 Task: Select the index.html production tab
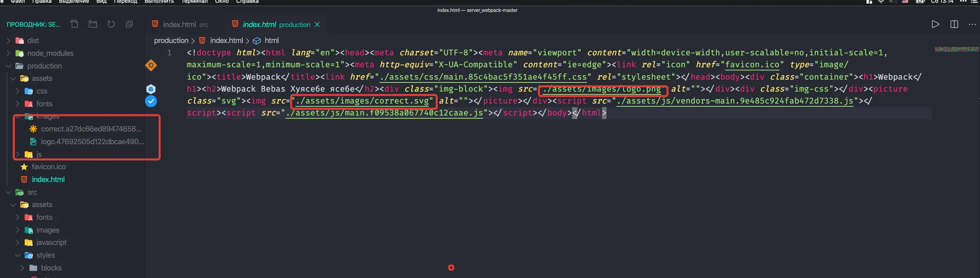pos(276,25)
